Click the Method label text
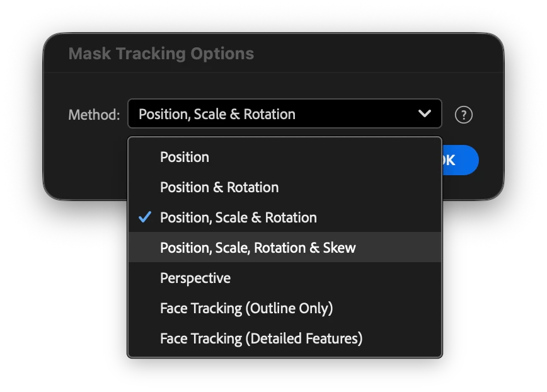 94,115
